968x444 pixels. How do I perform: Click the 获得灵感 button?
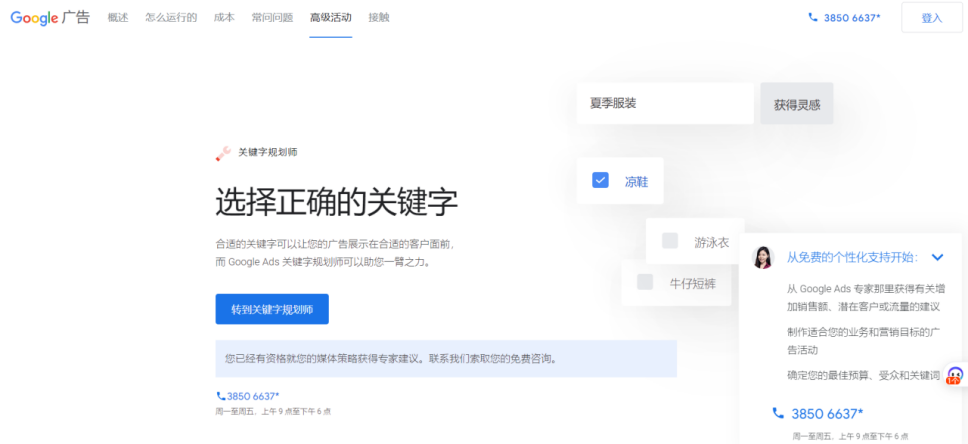797,104
